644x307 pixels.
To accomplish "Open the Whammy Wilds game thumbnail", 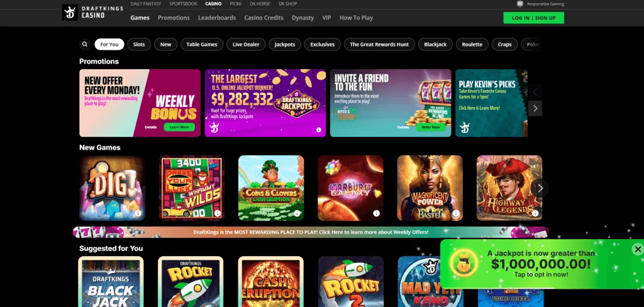I will [192, 188].
